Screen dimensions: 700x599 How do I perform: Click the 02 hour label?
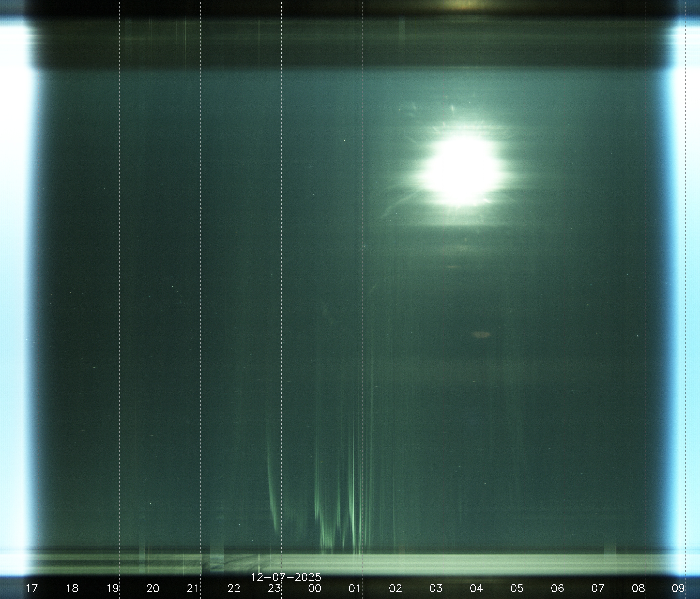coord(396,589)
